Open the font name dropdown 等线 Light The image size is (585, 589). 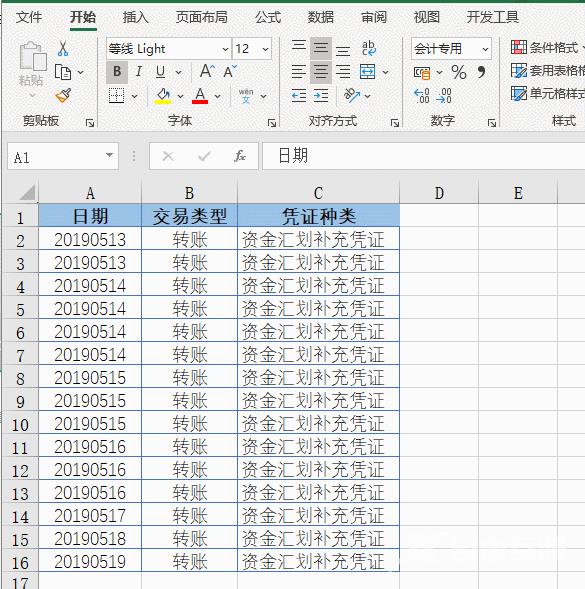[225, 49]
